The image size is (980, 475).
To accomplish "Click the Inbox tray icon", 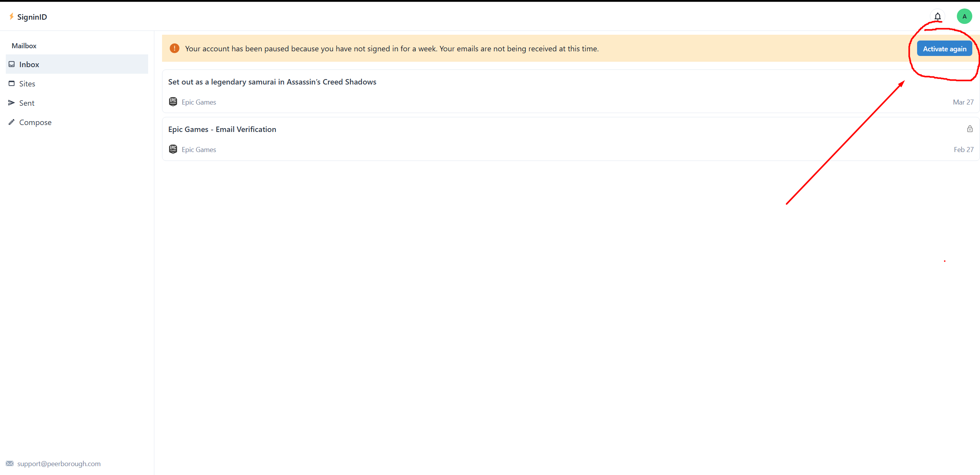I will 12,64.
